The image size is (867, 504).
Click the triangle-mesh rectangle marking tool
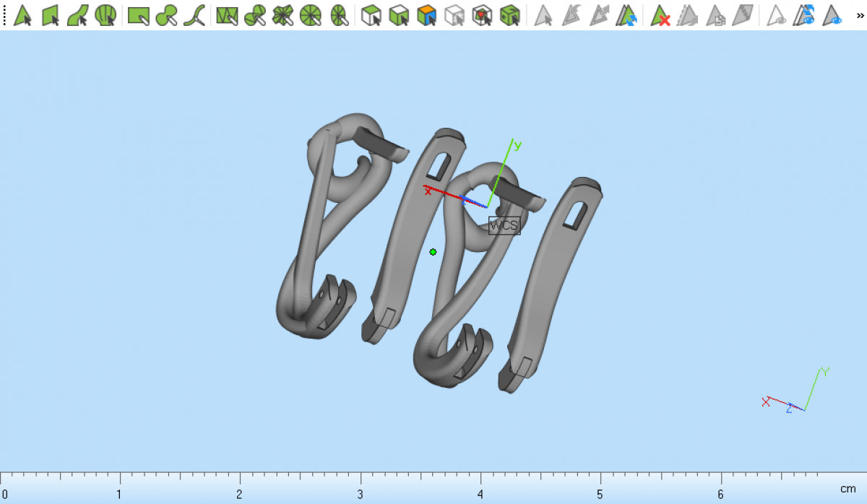pyautogui.click(x=227, y=15)
